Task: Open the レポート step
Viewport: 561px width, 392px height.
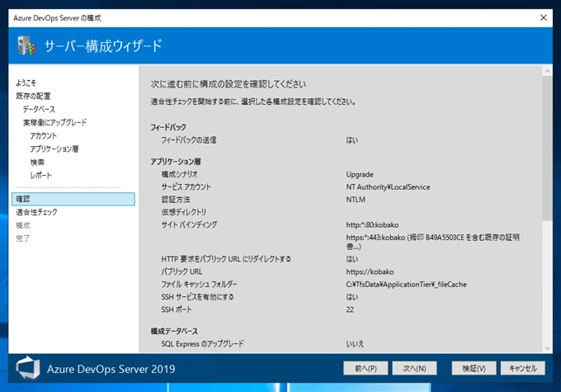Action: click(40, 176)
